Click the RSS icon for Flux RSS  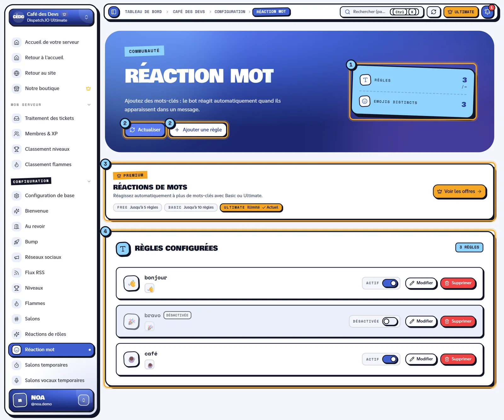[x=17, y=273]
